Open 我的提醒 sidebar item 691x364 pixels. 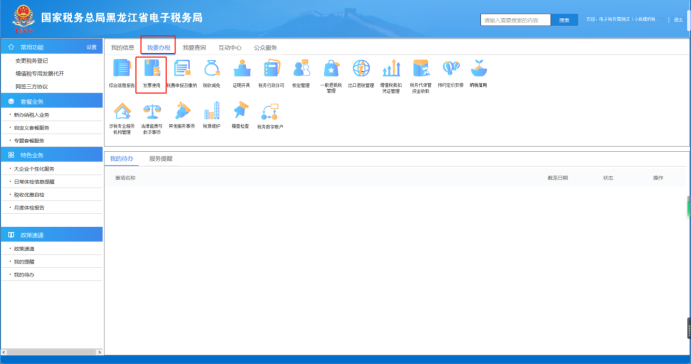pyautogui.click(x=24, y=262)
